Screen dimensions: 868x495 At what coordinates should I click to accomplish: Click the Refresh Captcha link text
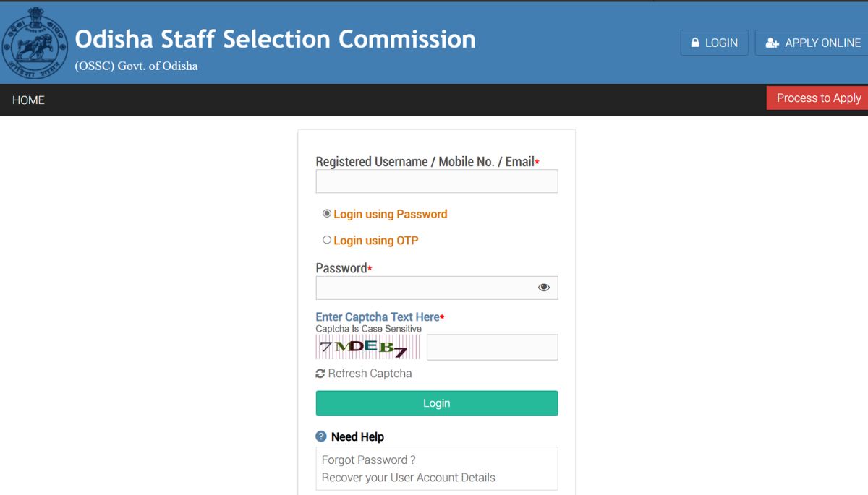coord(370,374)
